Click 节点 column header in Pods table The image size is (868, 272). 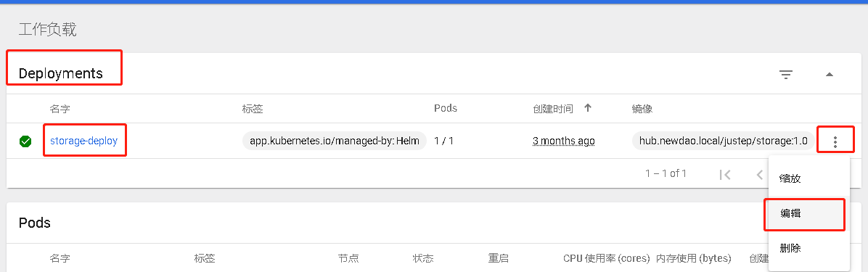tap(348, 258)
